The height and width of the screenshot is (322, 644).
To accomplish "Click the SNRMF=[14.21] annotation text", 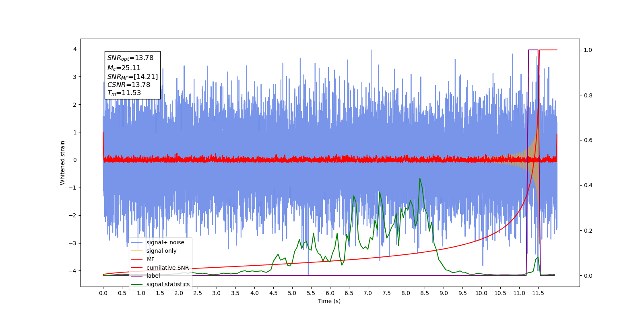I will pos(132,76).
